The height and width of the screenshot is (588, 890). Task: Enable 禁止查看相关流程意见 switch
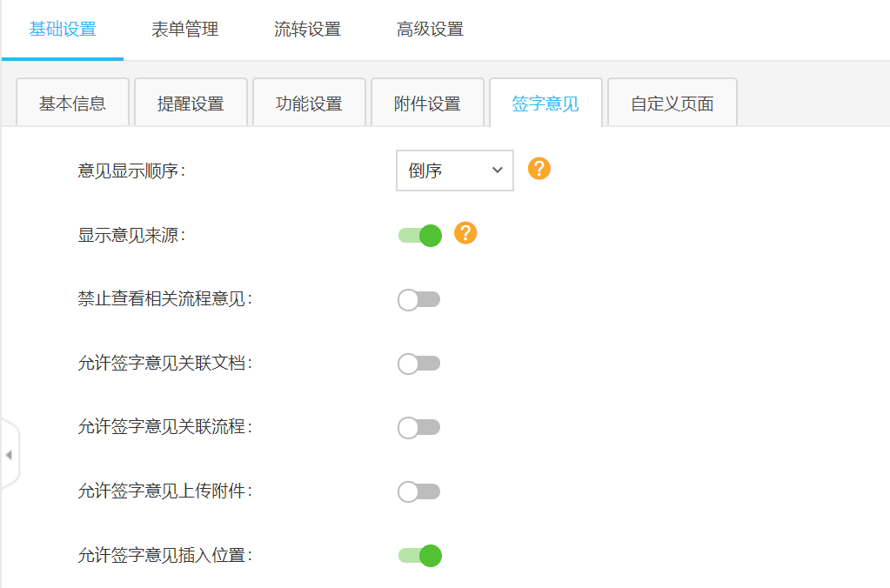[x=419, y=300]
